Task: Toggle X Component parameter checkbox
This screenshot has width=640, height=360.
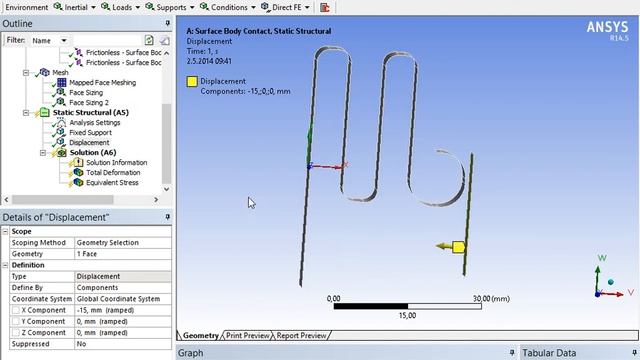Action: coord(16,310)
